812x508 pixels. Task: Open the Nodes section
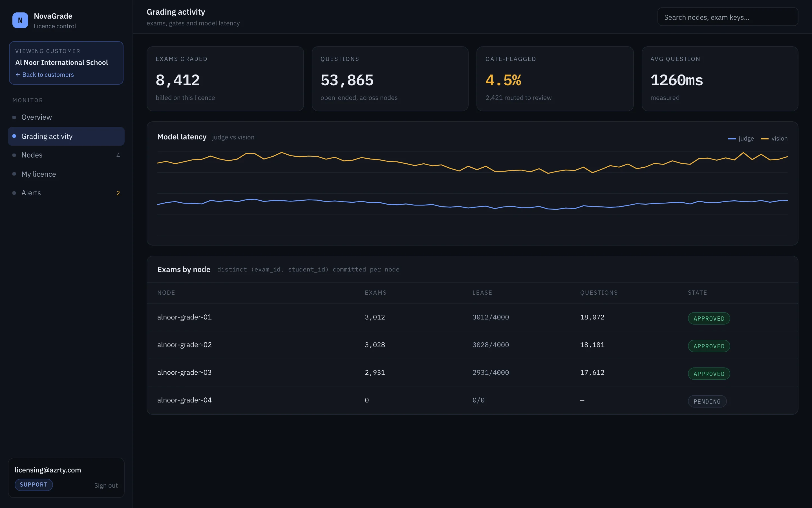click(66, 155)
